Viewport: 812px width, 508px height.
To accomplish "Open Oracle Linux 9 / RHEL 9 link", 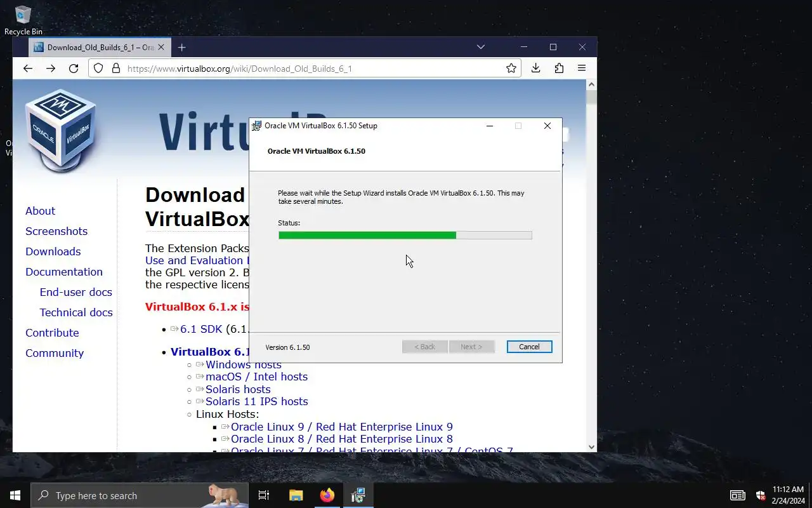I will click(x=341, y=427).
